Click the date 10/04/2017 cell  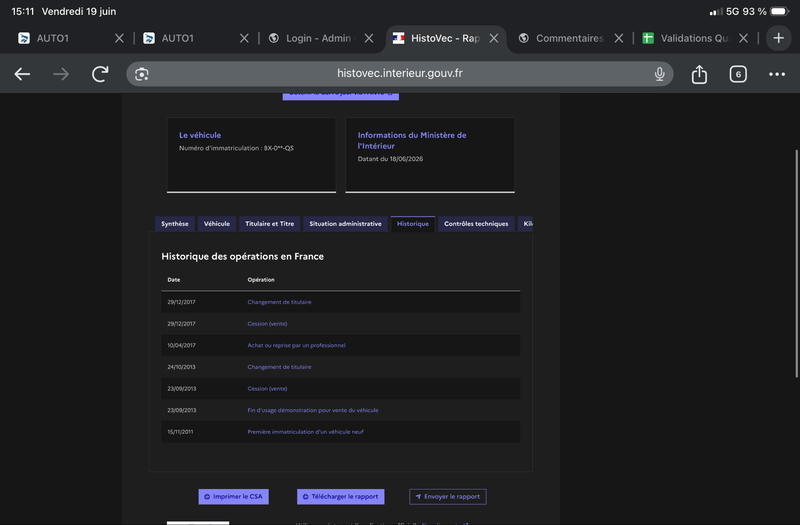pos(182,345)
